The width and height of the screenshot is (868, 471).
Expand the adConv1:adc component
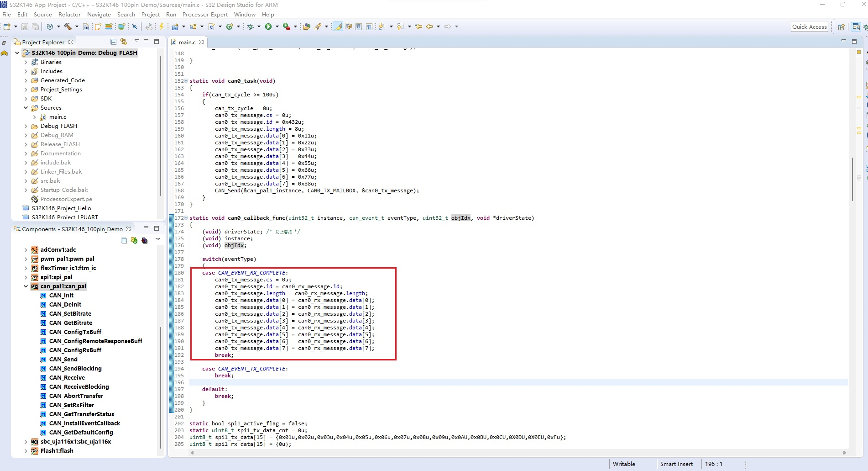point(26,250)
